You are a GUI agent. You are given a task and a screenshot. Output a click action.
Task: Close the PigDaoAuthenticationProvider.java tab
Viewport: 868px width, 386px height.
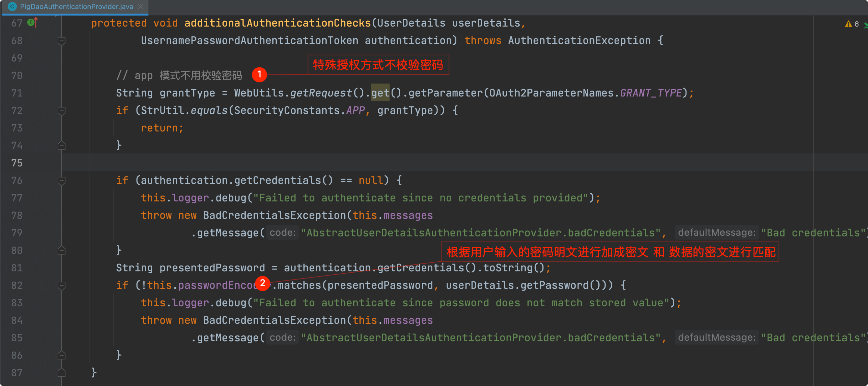click(x=141, y=6)
